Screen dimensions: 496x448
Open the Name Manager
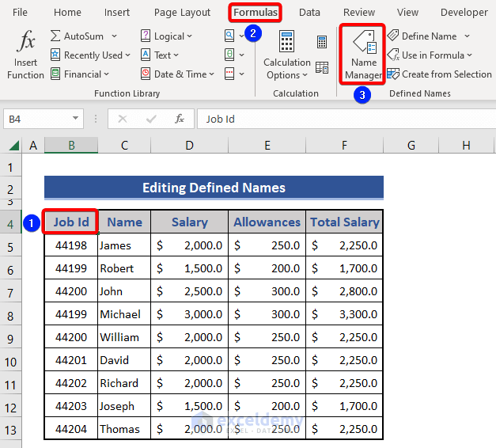(x=363, y=55)
